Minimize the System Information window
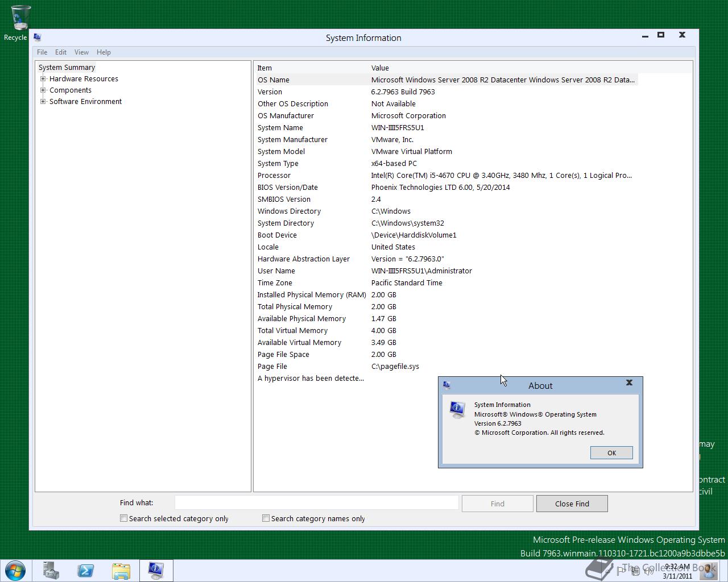 click(645, 35)
